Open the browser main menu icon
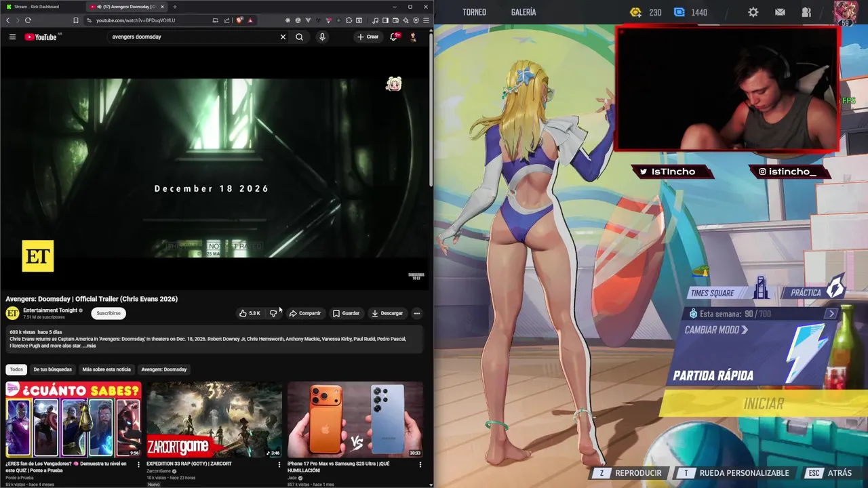Image resolution: width=868 pixels, height=488 pixels. [x=426, y=20]
